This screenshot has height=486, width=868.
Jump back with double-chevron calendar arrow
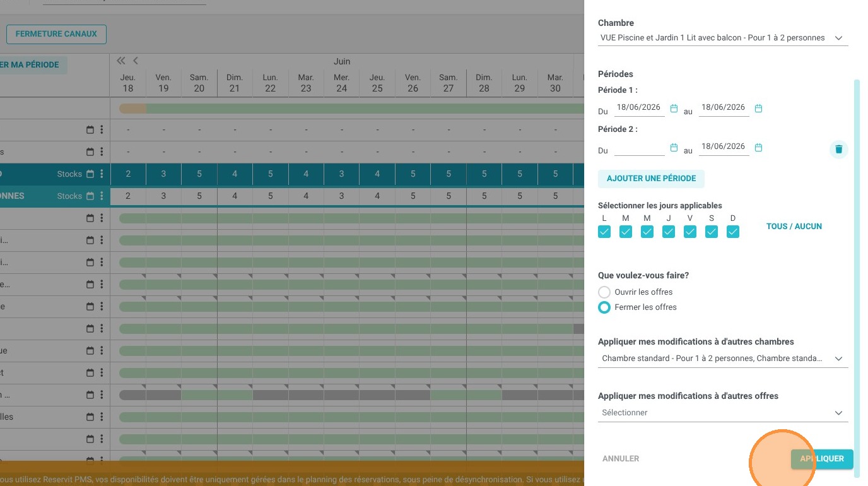point(121,61)
